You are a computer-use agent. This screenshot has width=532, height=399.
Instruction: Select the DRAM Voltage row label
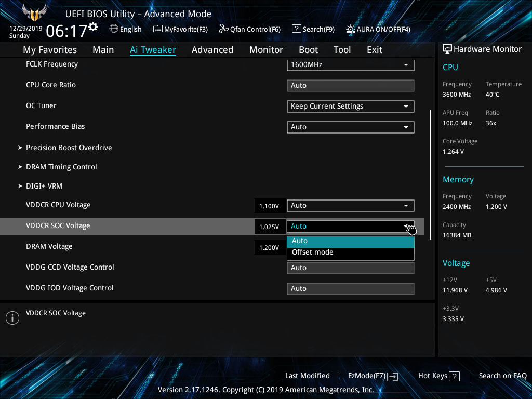click(x=49, y=247)
